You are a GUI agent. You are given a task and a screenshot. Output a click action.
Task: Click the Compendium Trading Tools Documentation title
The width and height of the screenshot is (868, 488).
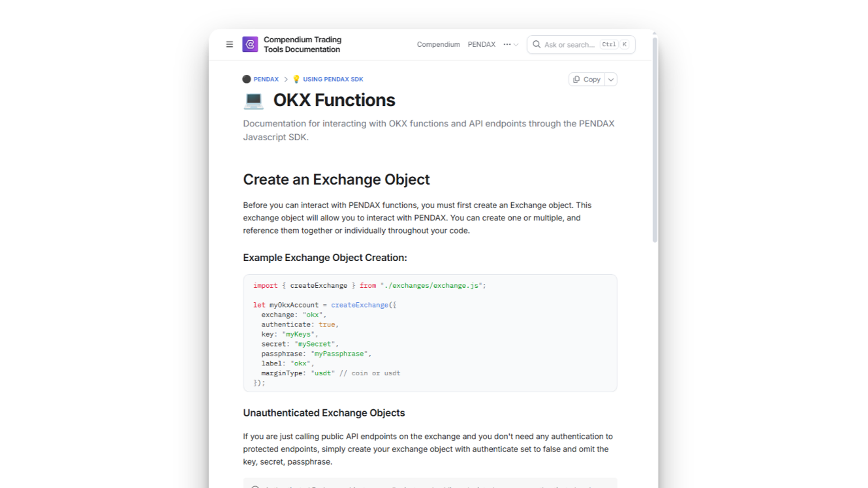point(302,44)
